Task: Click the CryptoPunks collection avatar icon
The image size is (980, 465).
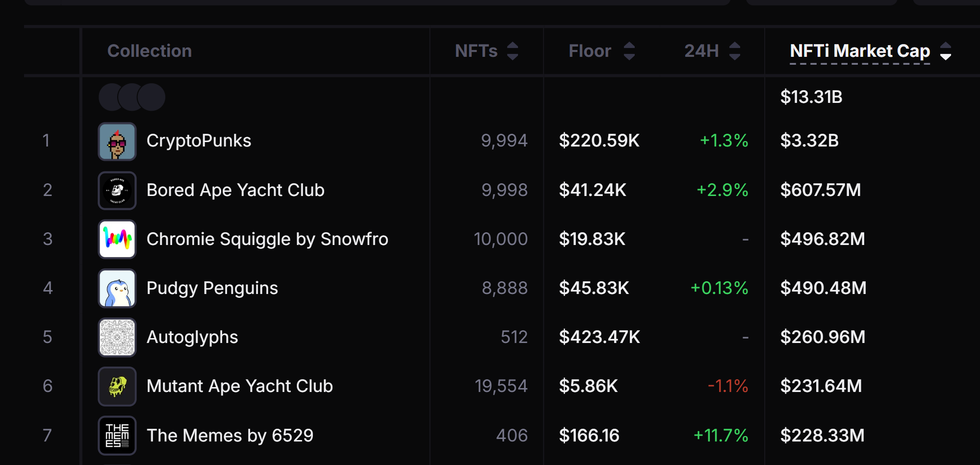Action: [x=117, y=142]
